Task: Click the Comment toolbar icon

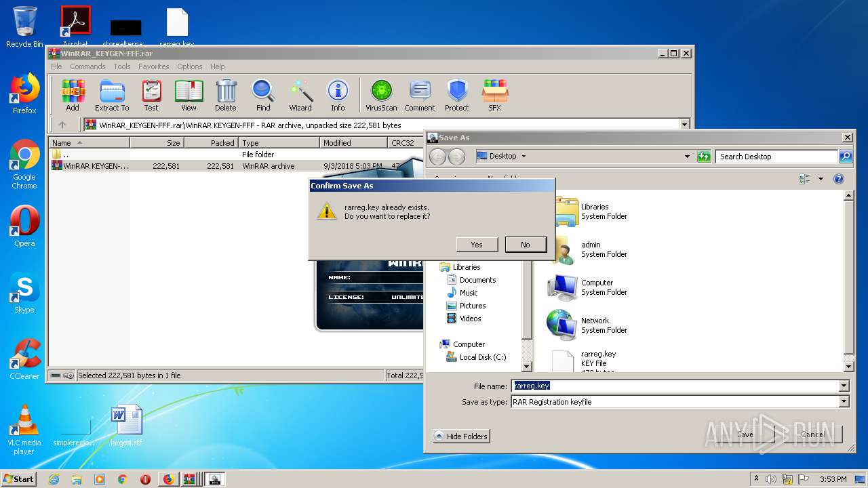Action: click(420, 96)
